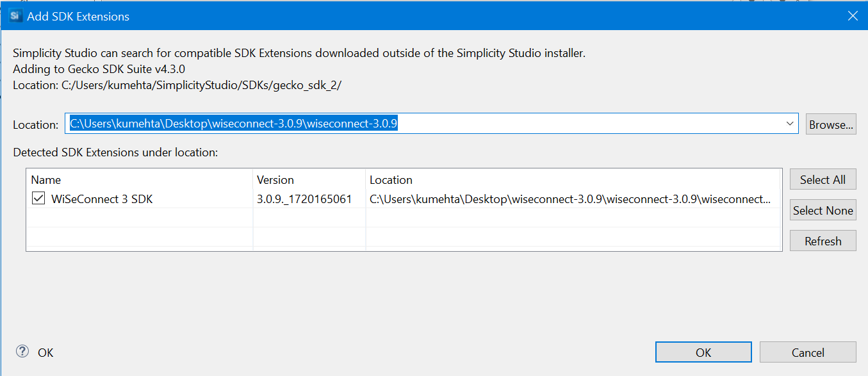Close the Add SDK Extensions dialog
This screenshot has width=868, height=376.
[852, 16]
